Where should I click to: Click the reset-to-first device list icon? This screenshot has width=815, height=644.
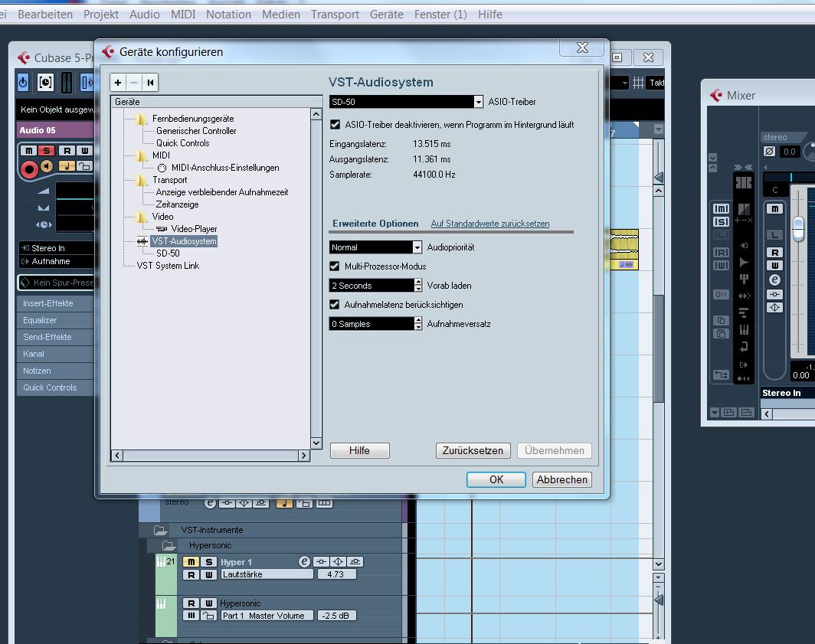coord(150,82)
